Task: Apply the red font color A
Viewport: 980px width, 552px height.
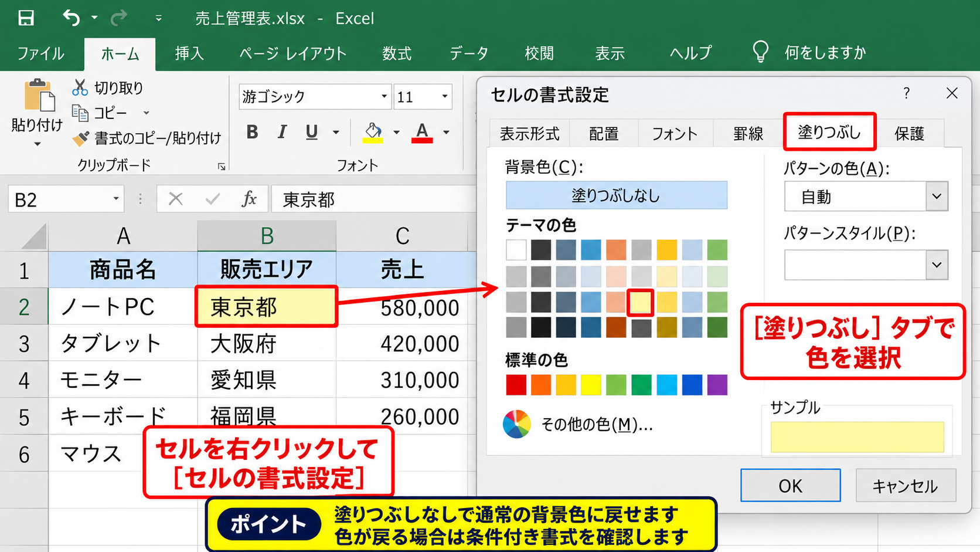Action: point(421,133)
